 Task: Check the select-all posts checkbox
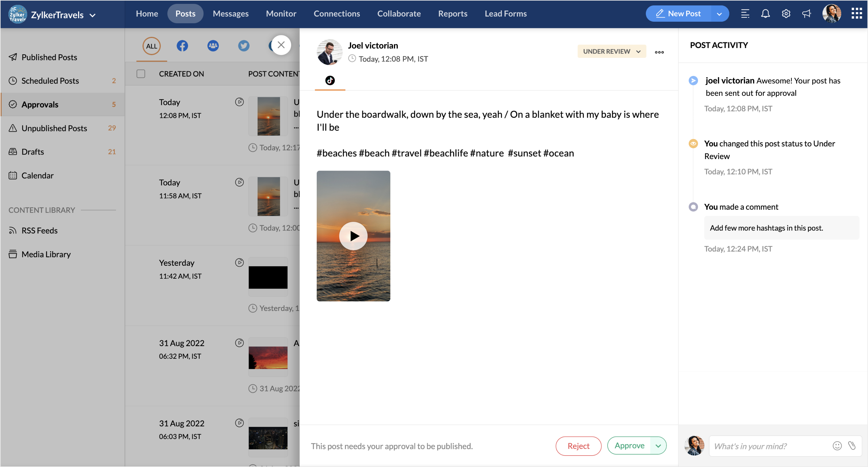click(x=141, y=74)
